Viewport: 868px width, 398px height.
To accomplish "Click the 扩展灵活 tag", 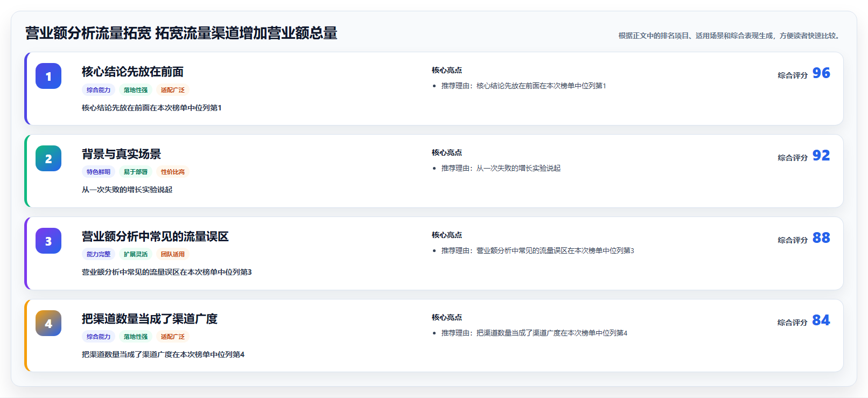I will (x=136, y=254).
